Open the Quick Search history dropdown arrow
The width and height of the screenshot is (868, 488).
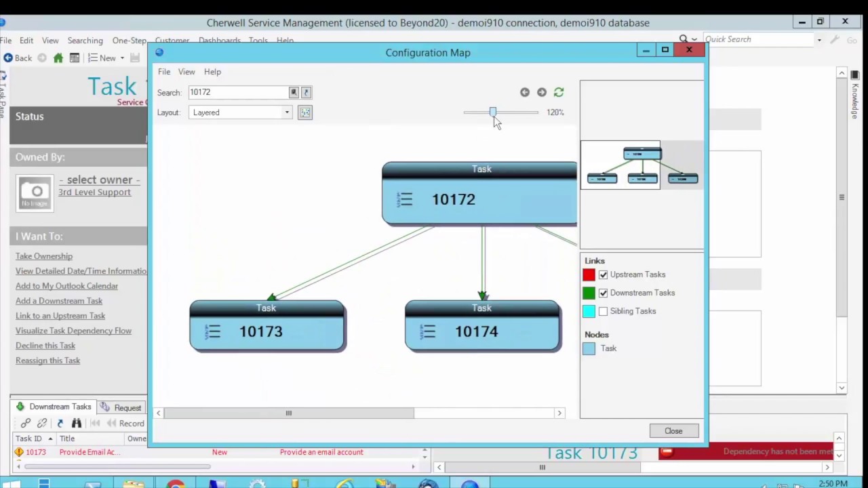pos(819,40)
